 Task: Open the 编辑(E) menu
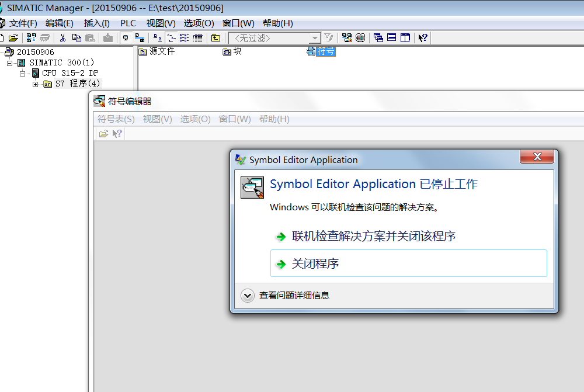[x=59, y=23]
